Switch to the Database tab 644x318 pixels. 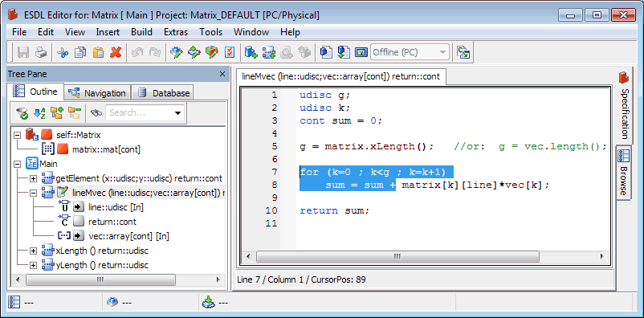[x=164, y=93]
